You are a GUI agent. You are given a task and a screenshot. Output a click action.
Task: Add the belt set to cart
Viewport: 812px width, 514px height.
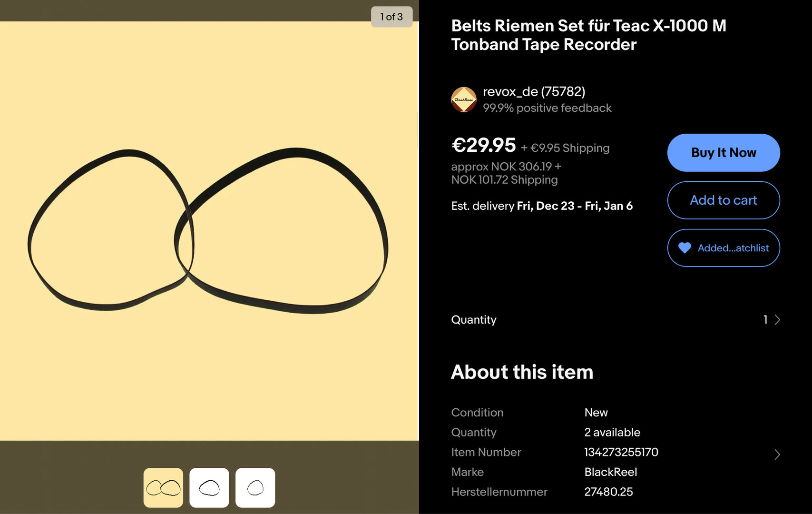point(724,200)
